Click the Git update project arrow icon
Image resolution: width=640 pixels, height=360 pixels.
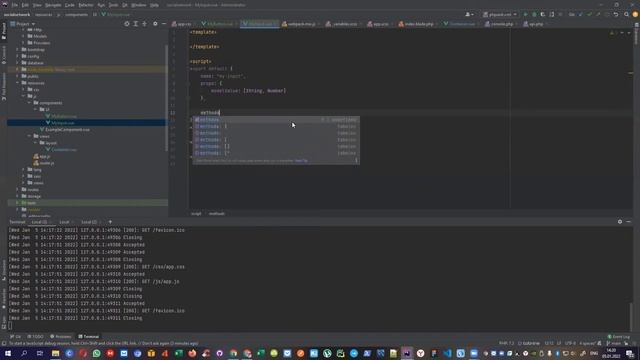[580, 14]
